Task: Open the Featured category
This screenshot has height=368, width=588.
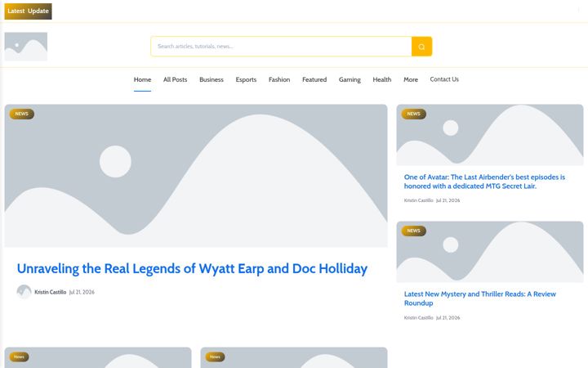Action: [314, 79]
